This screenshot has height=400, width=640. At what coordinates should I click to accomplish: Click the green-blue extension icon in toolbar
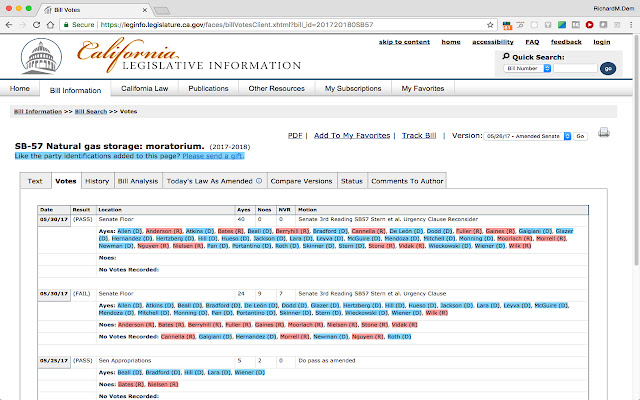click(562, 25)
